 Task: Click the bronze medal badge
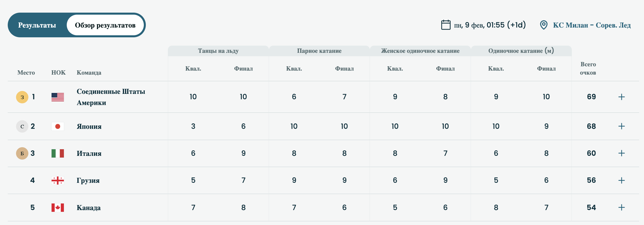[22, 153]
